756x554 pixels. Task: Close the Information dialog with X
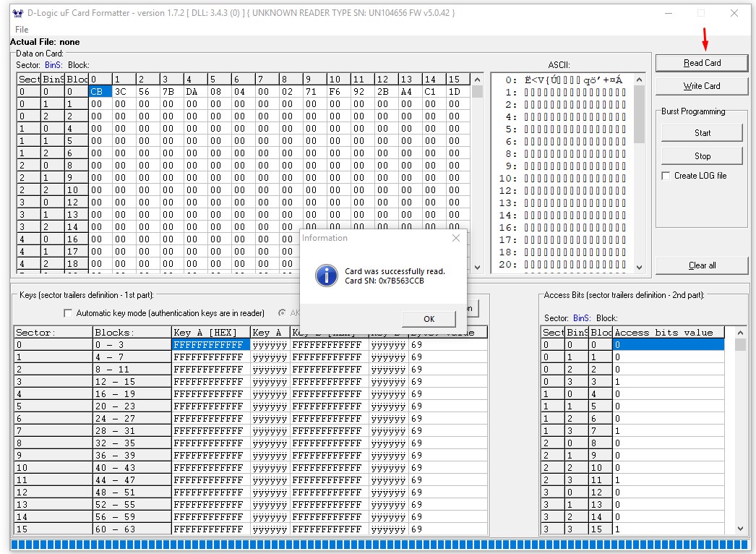click(x=455, y=238)
